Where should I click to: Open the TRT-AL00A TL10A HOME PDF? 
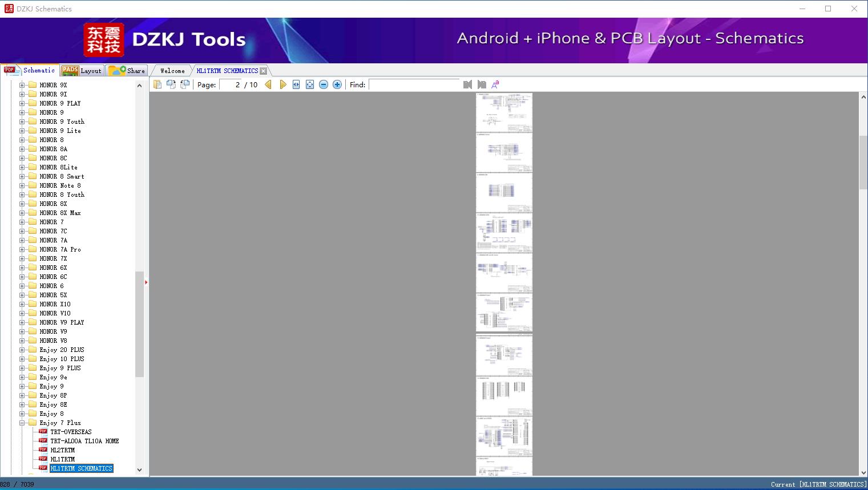coord(84,441)
